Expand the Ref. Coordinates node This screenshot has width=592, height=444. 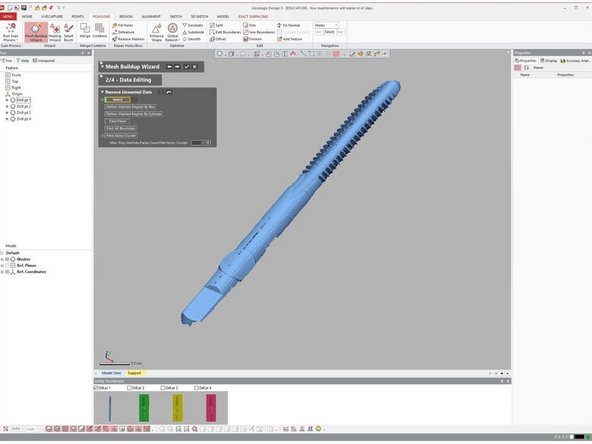tap(2, 272)
